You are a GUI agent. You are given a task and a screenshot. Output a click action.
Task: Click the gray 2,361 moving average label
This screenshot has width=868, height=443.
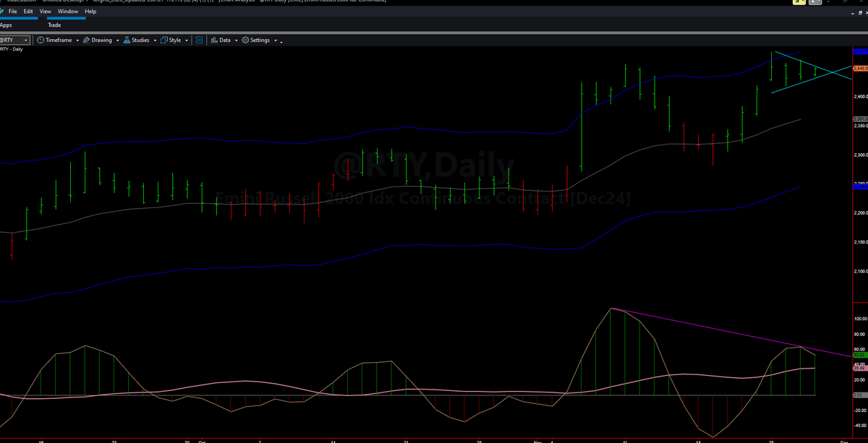pos(860,119)
